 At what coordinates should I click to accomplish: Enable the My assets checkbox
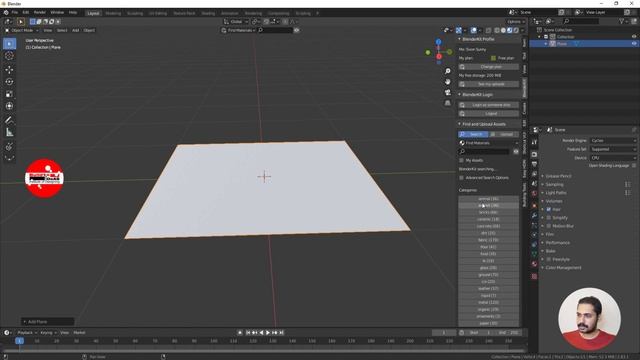462,160
